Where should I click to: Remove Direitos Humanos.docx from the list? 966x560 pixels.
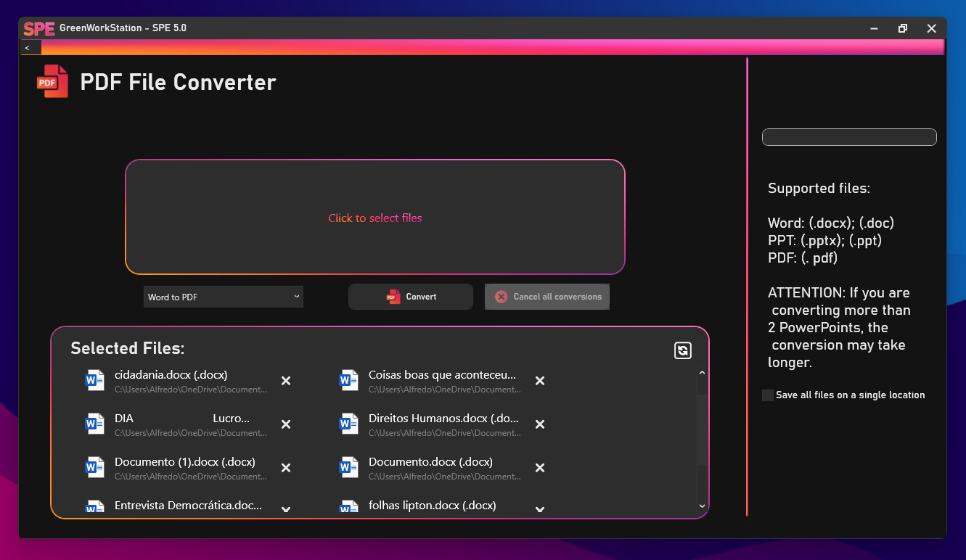click(x=540, y=424)
